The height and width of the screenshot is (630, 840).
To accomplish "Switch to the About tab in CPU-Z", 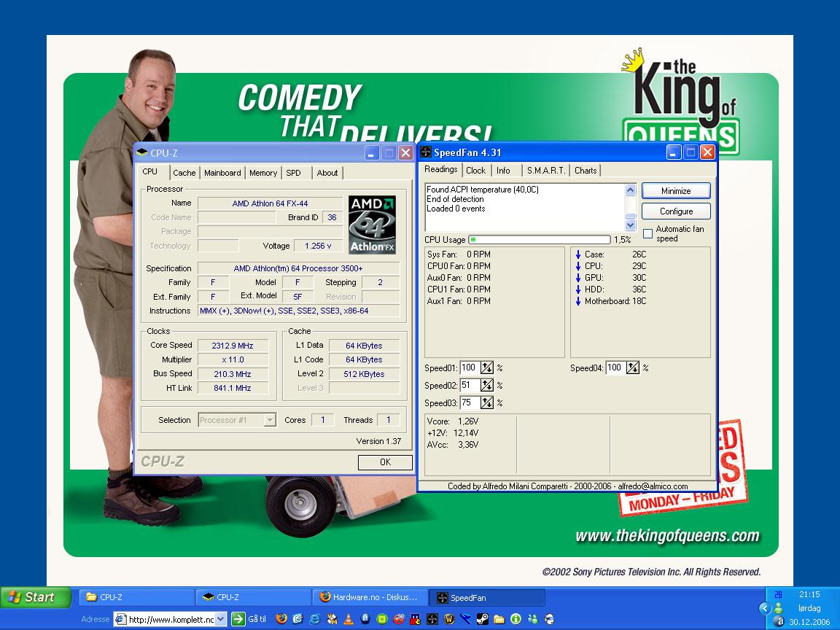I will pos(327,173).
